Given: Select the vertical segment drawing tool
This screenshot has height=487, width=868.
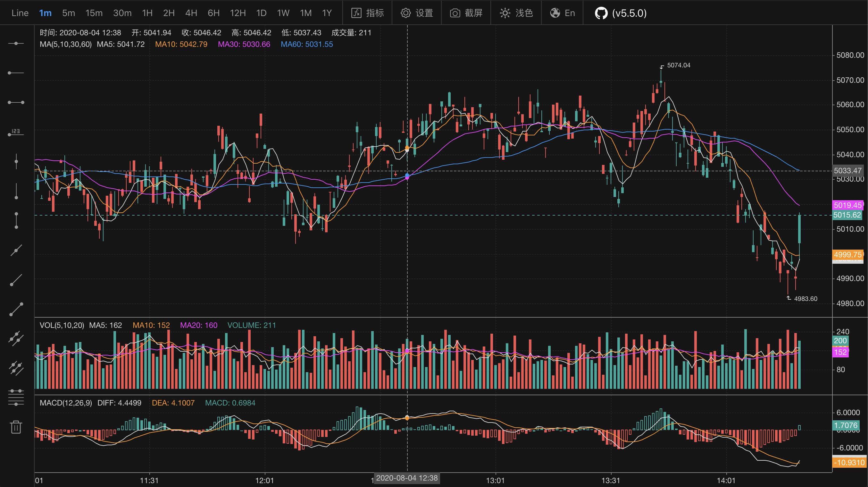Looking at the screenshot, I should coord(16,220).
